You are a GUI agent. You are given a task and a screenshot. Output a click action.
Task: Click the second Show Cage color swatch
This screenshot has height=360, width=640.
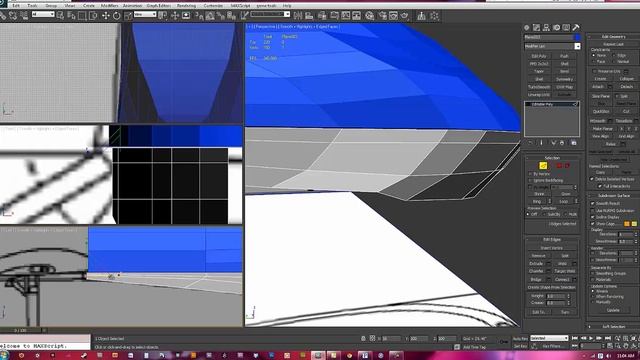point(634,224)
